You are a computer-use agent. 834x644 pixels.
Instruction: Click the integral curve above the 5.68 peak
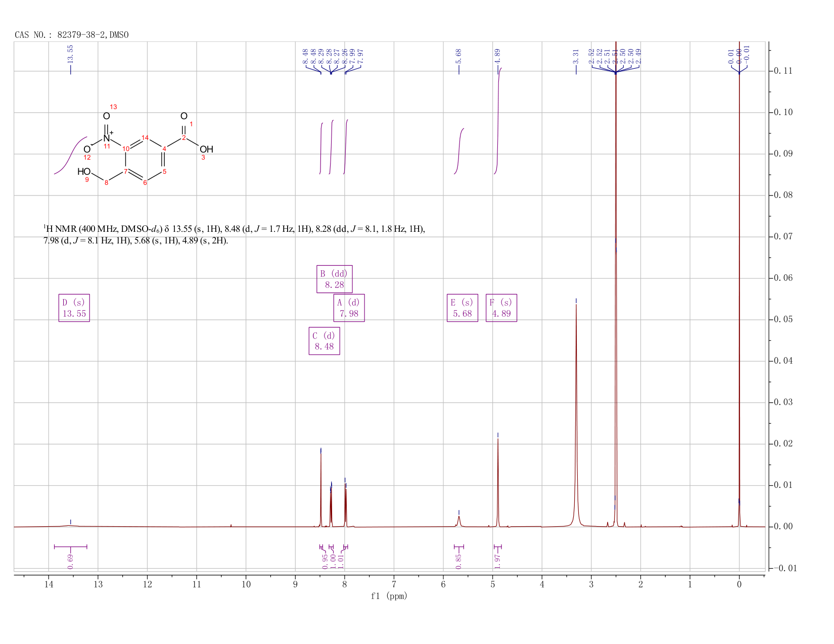point(459,152)
